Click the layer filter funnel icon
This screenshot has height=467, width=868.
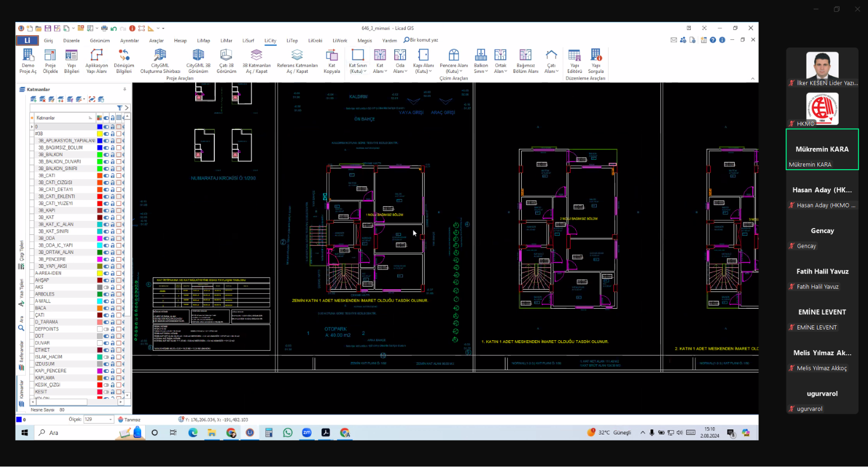pos(120,108)
